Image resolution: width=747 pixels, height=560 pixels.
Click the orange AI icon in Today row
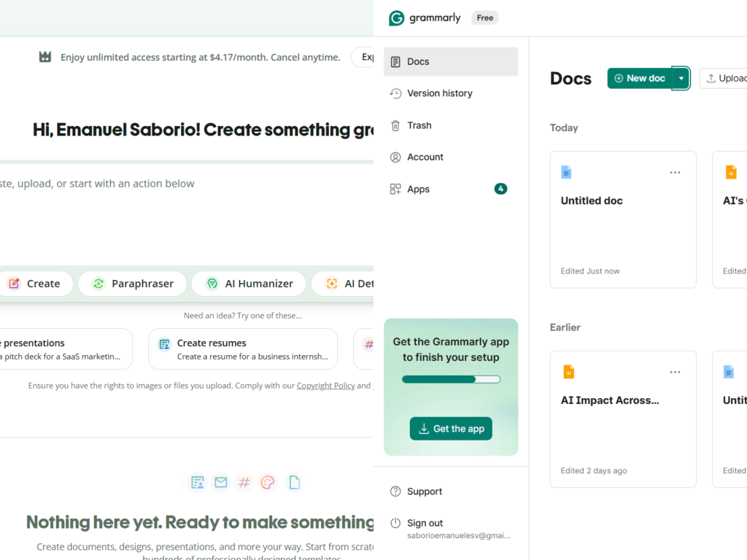731,172
